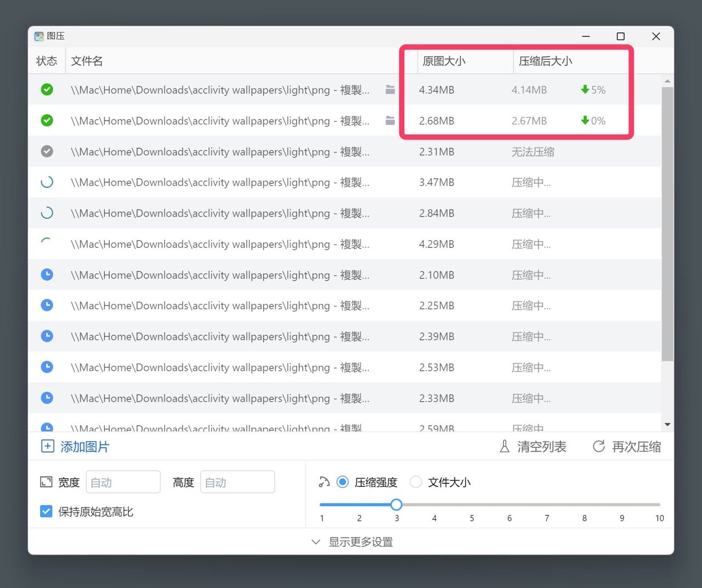This screenshot has width=702, height=588.
Task: Select the file path in the 2.31MB row
Action: (x=220, y=151)
